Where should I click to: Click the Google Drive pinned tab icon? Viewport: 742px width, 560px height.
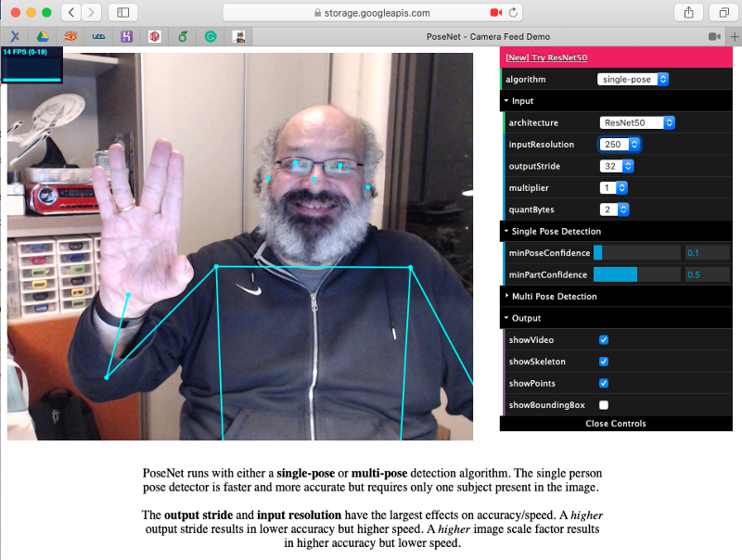(43, 36)
